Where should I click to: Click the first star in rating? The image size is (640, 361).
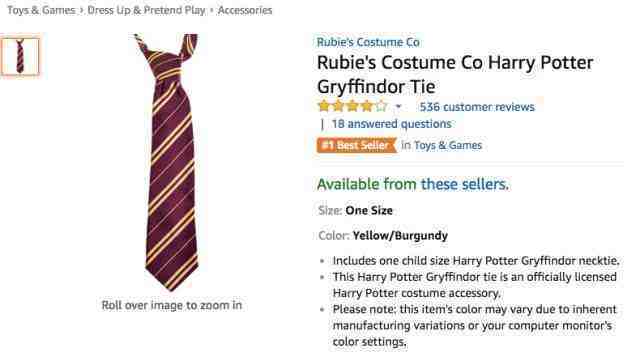click(x=324, y=106)
